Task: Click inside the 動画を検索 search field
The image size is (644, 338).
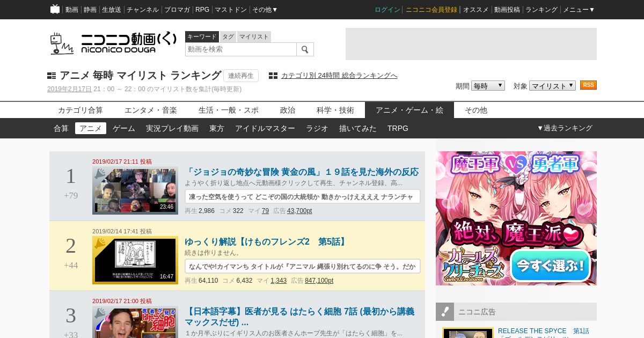Action: pyautogui.click(x=241, y=49)
